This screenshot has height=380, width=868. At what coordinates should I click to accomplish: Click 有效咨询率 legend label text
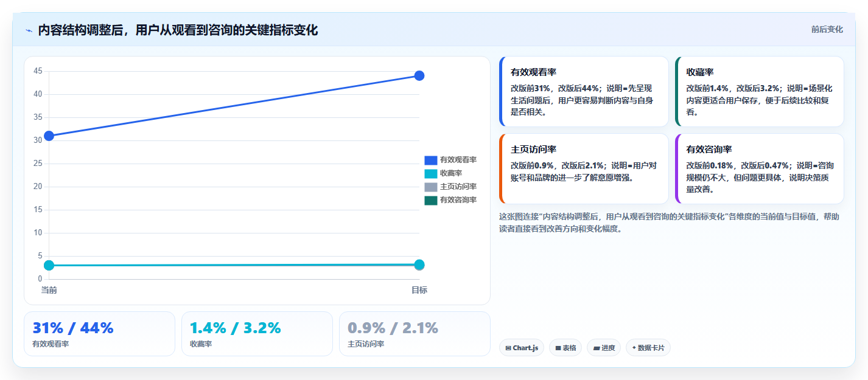[458, 200]
